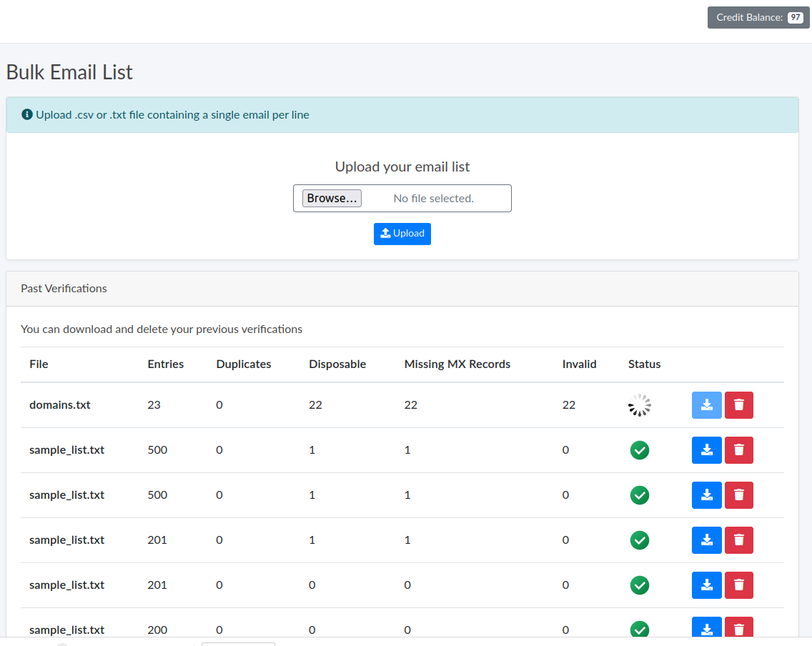Click the 'Past Verifications' panel heading
812x646 pixels.
pos(64,288)
